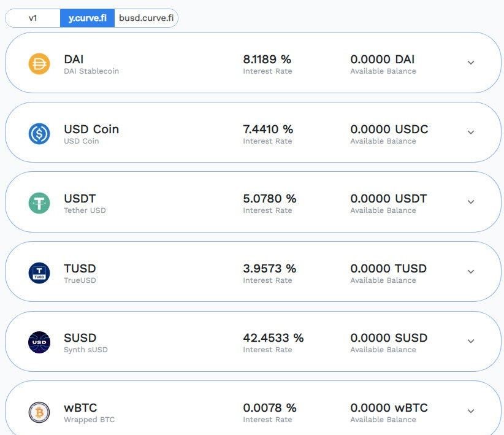Click the green Tether USDT icon
The height and width of the screenshot is (435, 504).
pyautogui.click(x=39, y=203)
